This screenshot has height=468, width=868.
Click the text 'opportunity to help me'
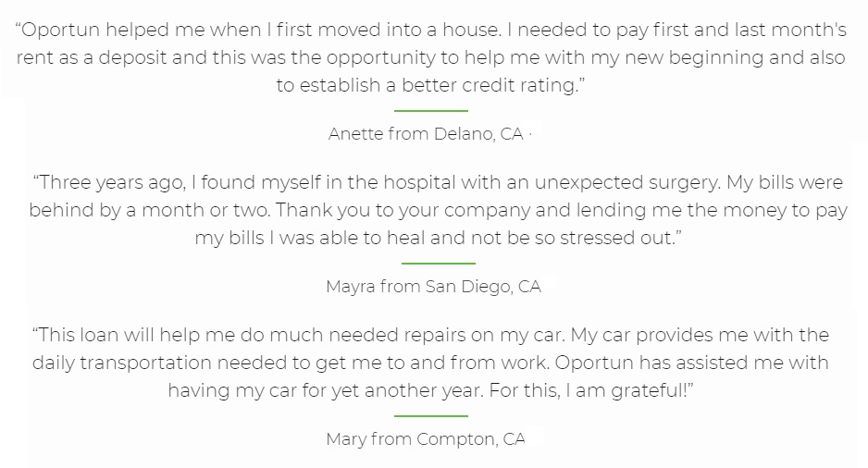(x=429, y=57)
